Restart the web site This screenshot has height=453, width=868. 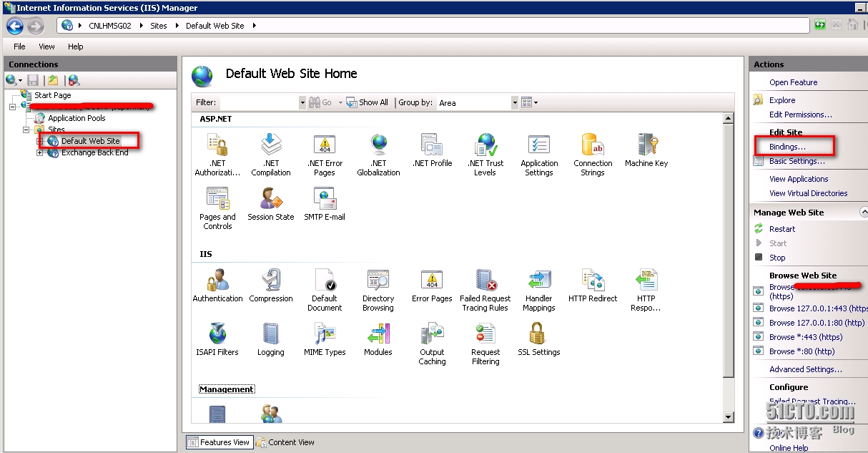tap(782, 229)
